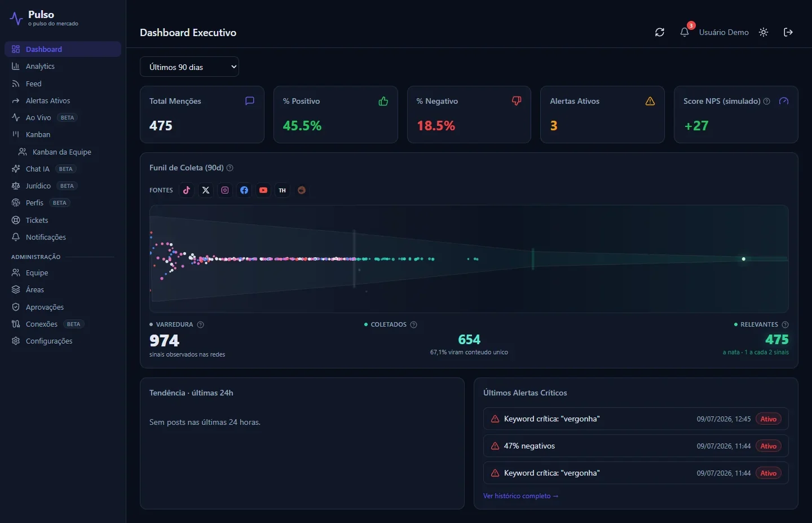Screen dimensions: 812x523
Task: Click help icon beside VARREDURA
Action: [200, 324]
